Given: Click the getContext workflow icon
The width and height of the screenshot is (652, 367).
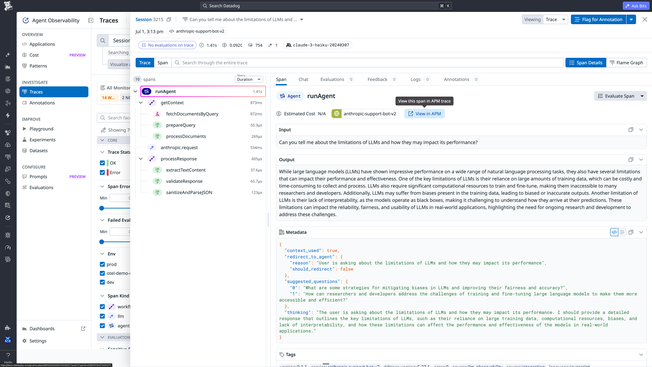Looking at the screenshot, I should coord(152,103).
